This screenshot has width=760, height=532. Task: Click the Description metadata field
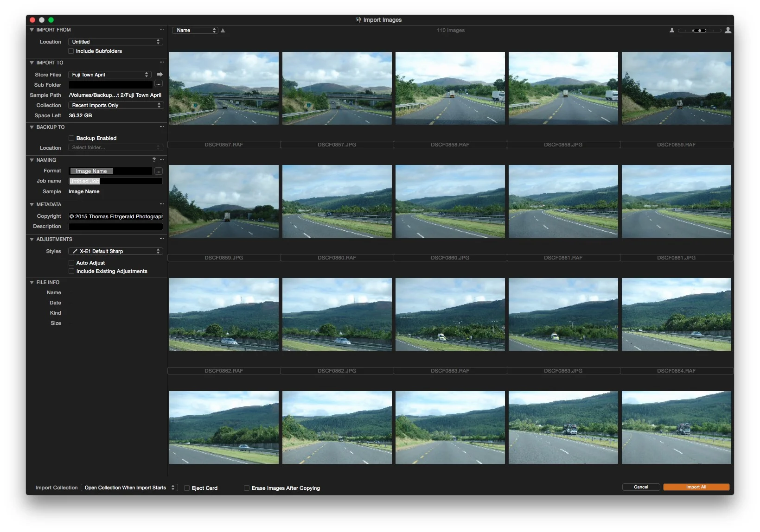click(115, 227)
